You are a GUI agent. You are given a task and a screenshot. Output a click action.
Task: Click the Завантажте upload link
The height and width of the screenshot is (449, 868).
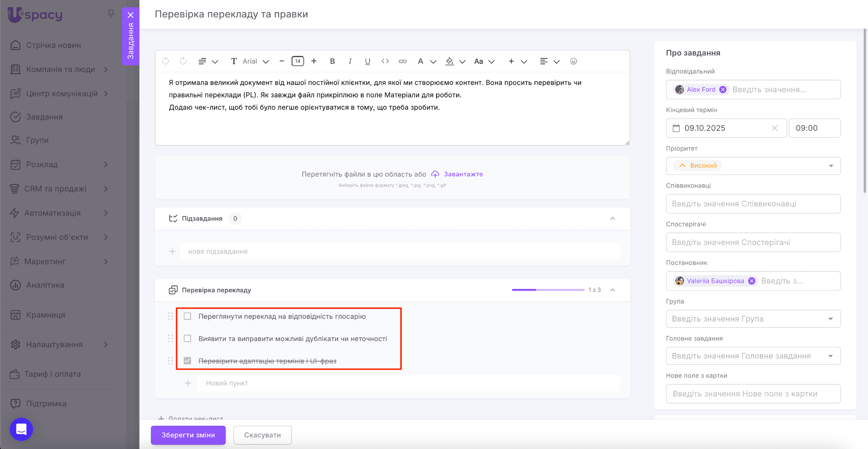[463, 174]
